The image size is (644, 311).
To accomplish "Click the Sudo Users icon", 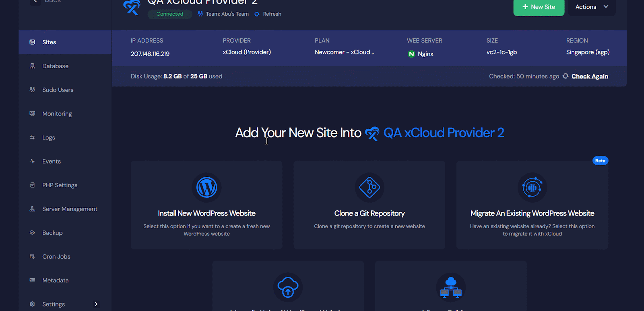I will (32, 89).
